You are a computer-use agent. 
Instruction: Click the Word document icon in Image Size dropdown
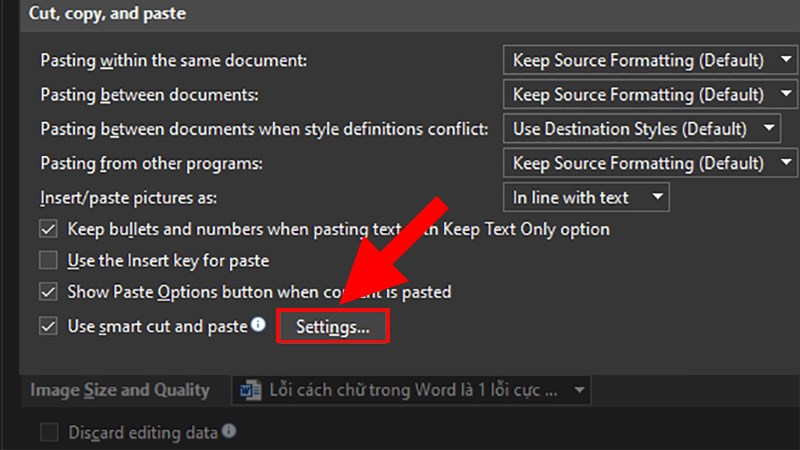[252, 389]
